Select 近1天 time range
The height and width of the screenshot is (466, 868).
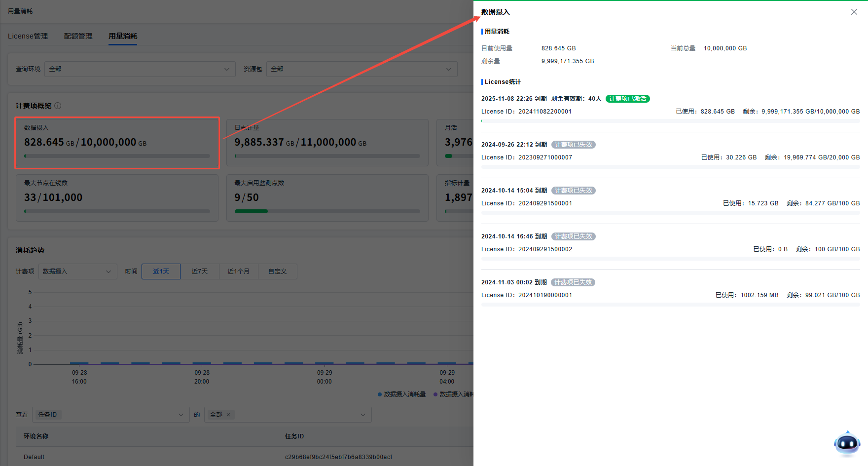[161, 272]
